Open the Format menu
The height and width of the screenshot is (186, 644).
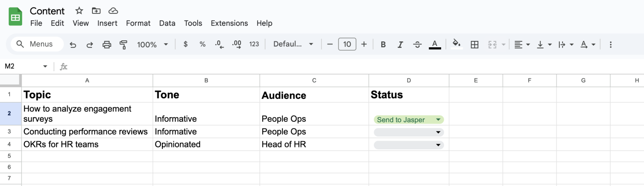tap(138, 23)
